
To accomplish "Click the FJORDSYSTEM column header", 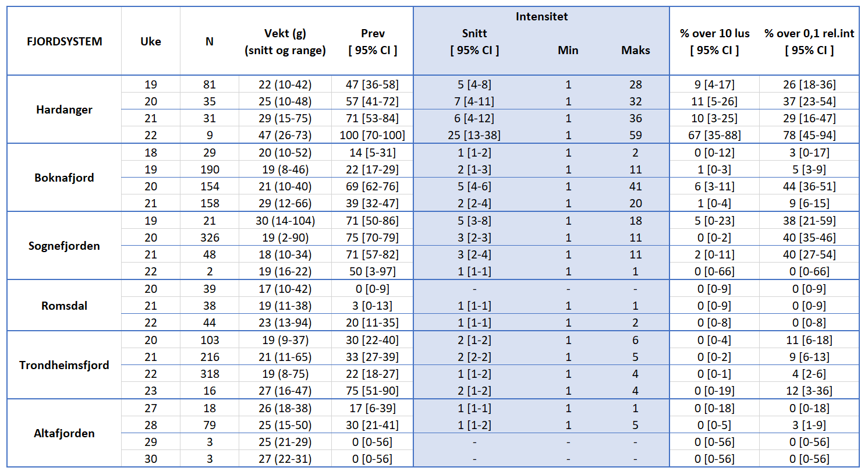I will pyautogui.click(x=64, y=41).
